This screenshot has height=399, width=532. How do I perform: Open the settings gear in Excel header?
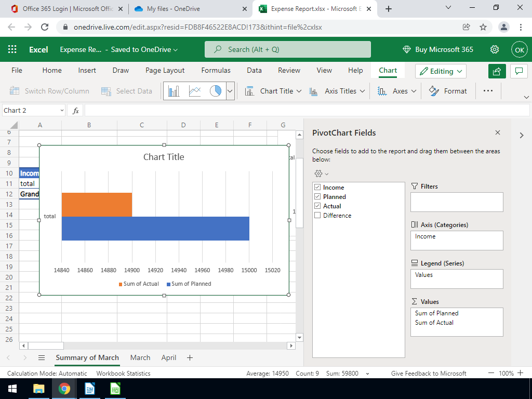coord(495,49)
